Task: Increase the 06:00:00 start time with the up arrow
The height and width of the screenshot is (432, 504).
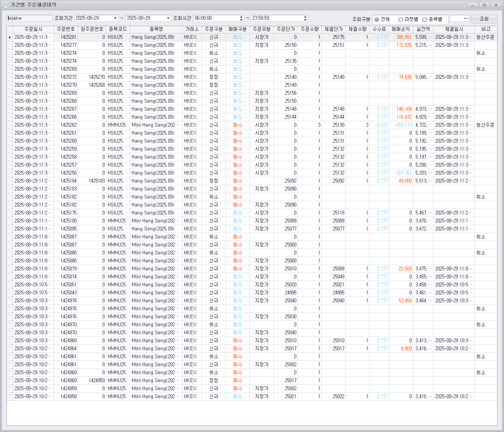Action: [242, 17]
